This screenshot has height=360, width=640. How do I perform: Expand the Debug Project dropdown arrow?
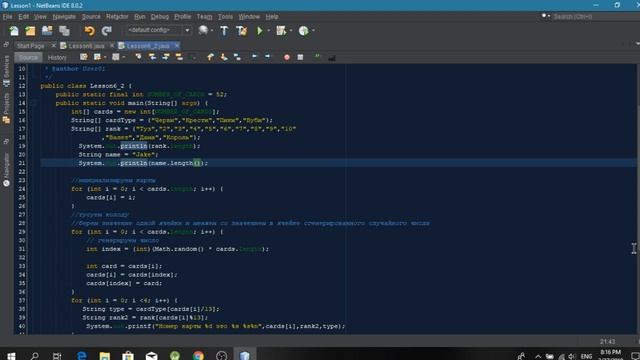point(291,31)
